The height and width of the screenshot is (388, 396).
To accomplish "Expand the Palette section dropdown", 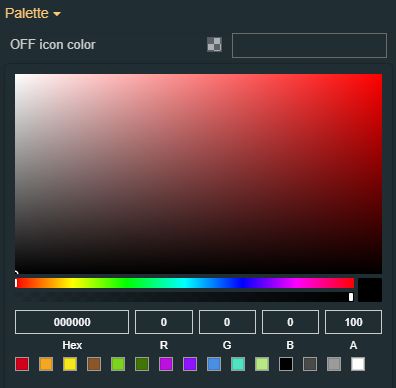I will [x=33, y=13].
